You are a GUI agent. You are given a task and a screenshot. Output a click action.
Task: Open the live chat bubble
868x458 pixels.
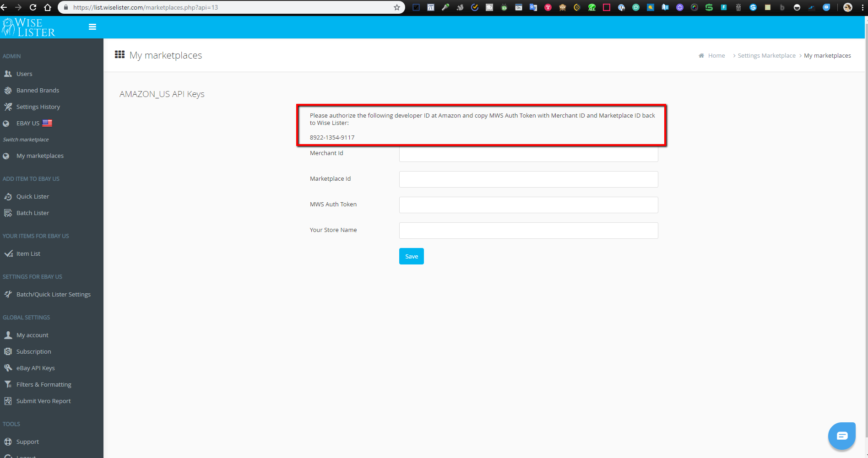(841, 436)
